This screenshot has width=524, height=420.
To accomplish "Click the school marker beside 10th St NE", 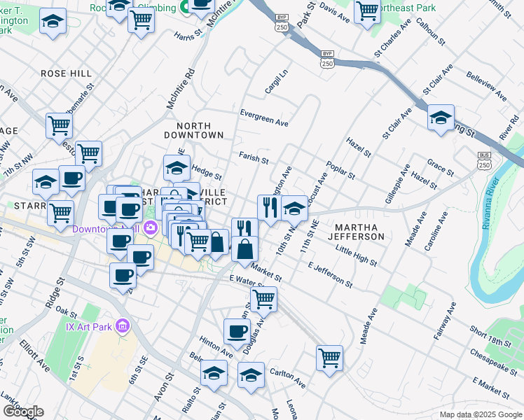I will click(x=295, y=208).
